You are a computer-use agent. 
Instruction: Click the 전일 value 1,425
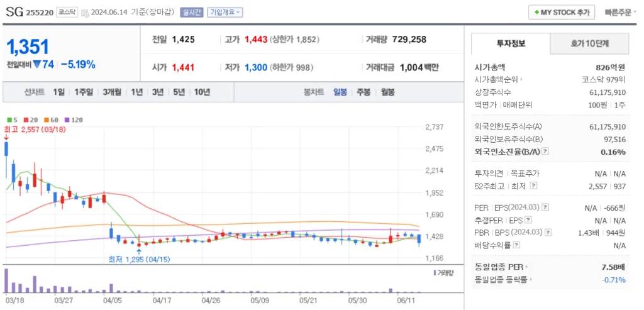pyautogui.click(x=183, y=40)
